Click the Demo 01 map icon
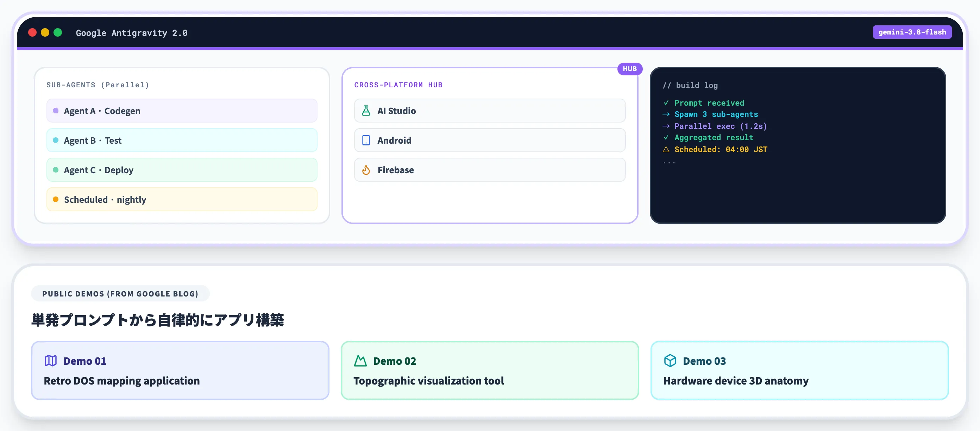 point(51,361)
